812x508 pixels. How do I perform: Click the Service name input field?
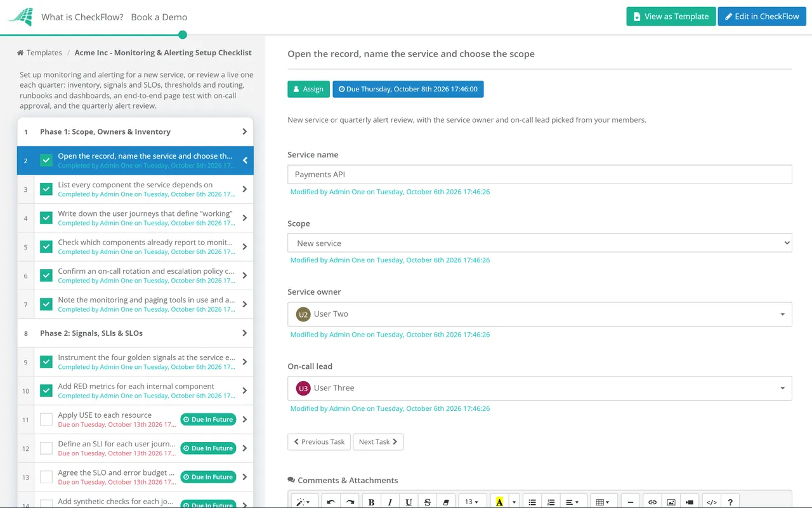pyautogui.click(x=540, y=175)
